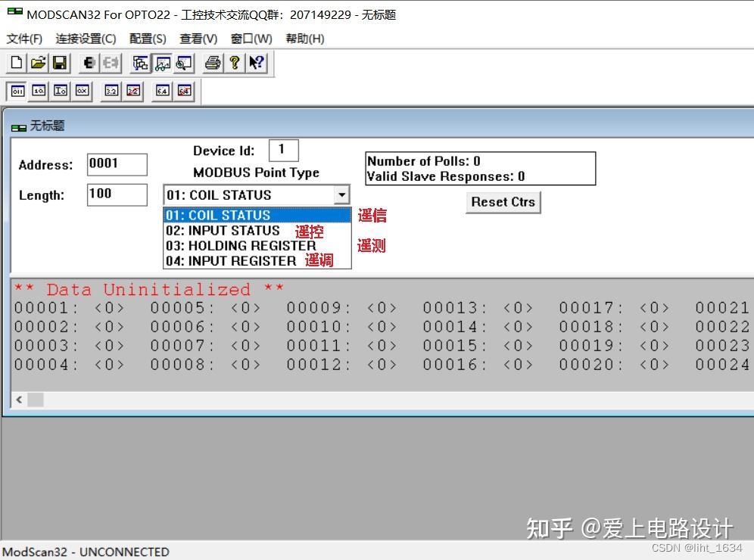Image resolution: width=754 pixels, height=560 pixels.
Task: Open the 文件(F) menu
Action: [24, 39]
